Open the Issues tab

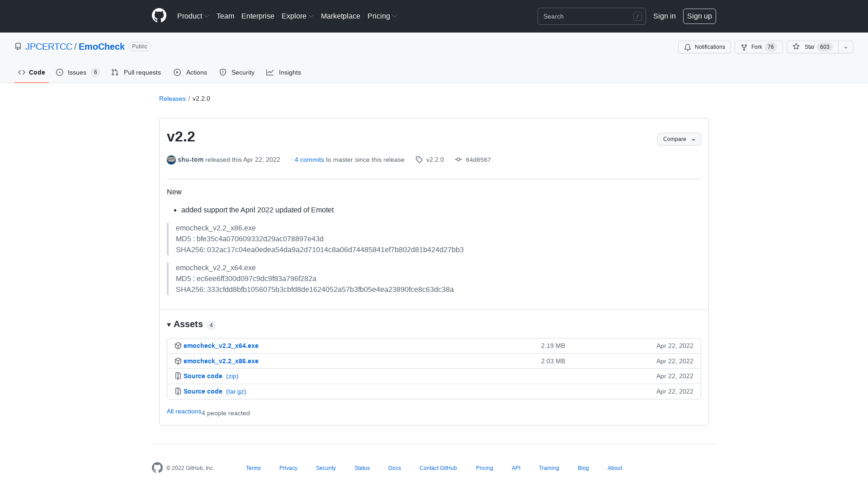78,72
